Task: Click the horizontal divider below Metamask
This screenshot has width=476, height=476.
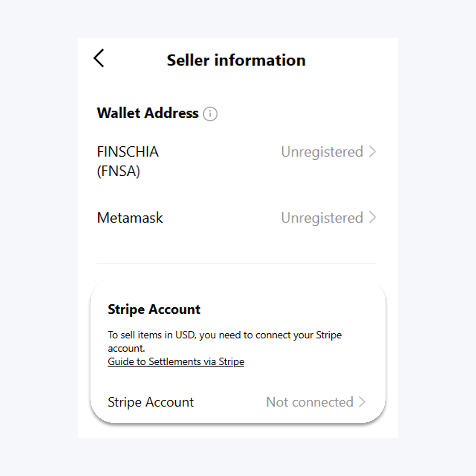Action: (x=236, y=263)
